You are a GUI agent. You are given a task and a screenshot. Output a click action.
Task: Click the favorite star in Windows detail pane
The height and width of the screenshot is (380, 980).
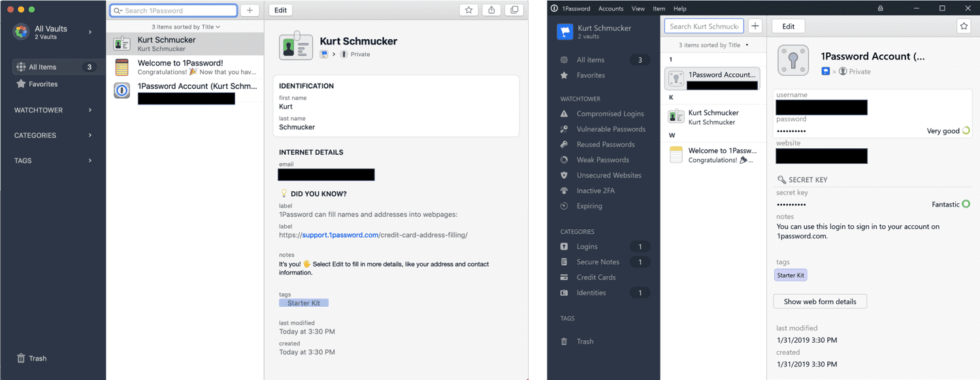tap(964, 26)
